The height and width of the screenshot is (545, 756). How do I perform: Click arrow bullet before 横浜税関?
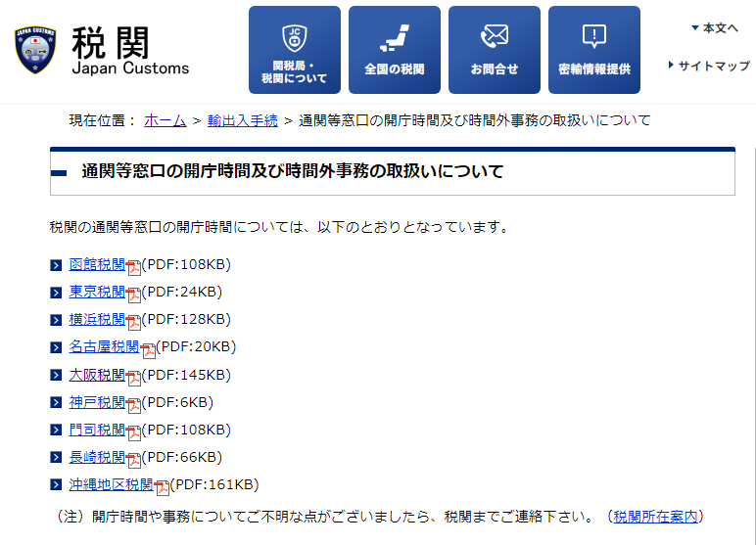click(x=56, y=320)
